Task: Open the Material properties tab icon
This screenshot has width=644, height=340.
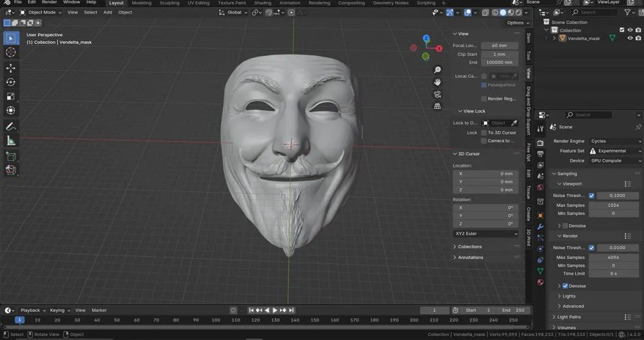Action: [x=540, y=282]
